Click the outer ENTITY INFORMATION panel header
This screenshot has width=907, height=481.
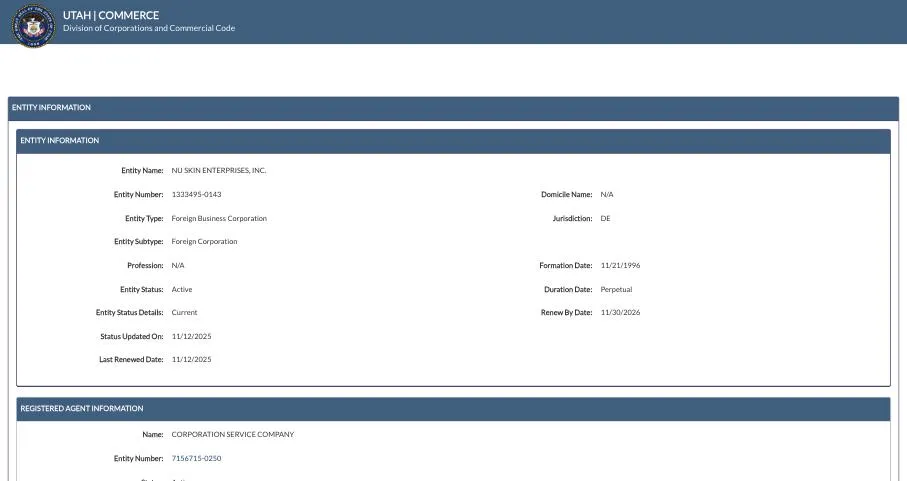click(x=454, y=108)
